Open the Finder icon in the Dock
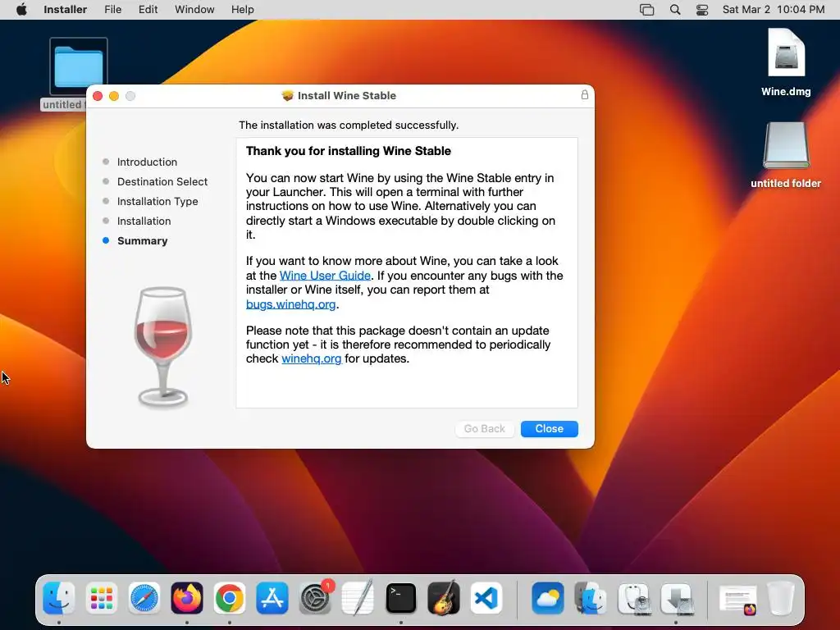Image resolution: width=840 pixels, height=630 pixels. pyautogui.click(x=58, y=598)
